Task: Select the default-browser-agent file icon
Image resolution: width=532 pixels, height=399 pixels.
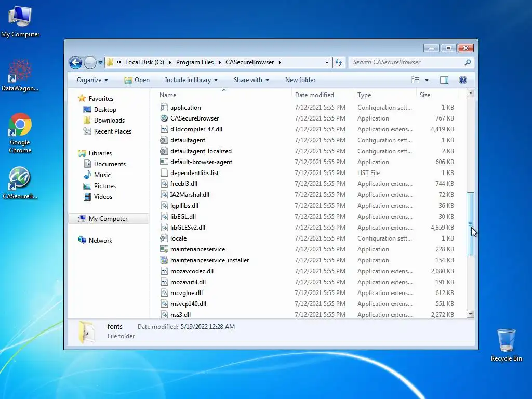Action: pos(164,162)
